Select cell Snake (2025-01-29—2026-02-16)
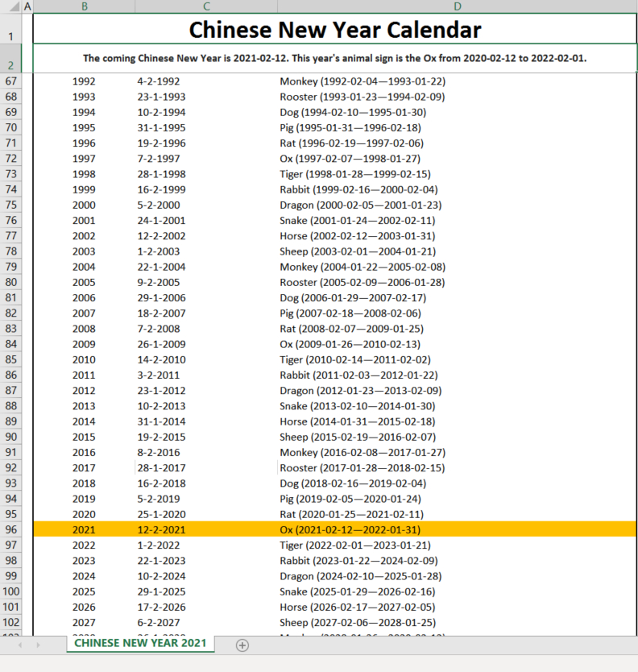 (458, 591)
